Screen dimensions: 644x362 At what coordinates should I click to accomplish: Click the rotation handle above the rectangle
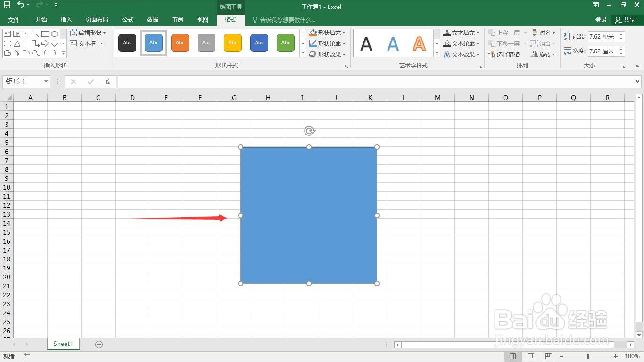[309, 131]
